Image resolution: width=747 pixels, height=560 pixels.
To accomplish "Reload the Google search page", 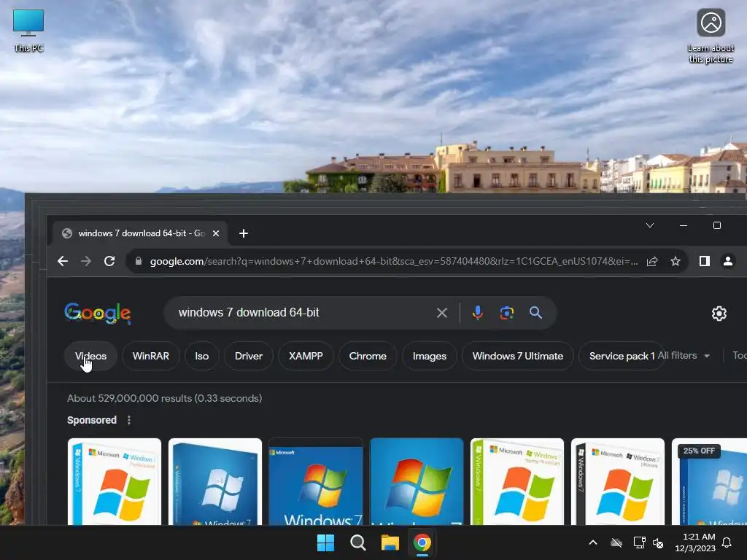I will [109, 261].
